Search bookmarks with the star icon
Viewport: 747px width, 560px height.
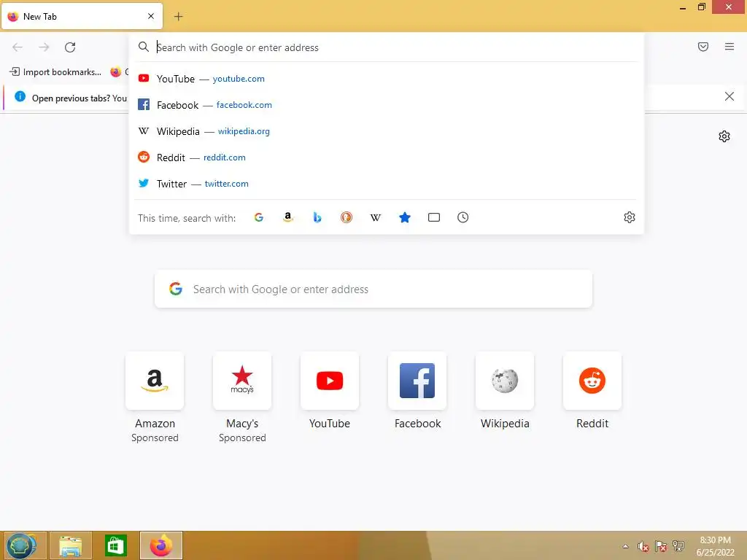404,217
